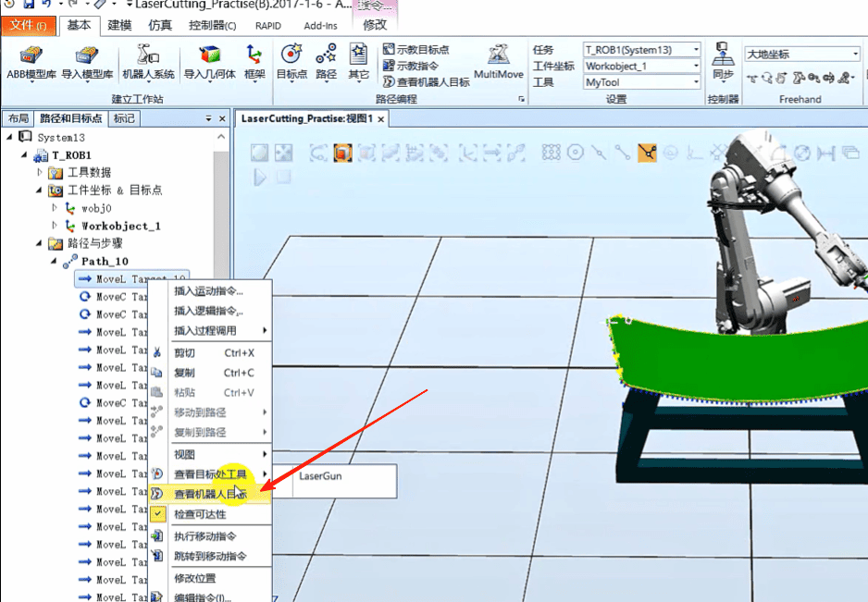
Task: Choose 修改位置 from context menu
Action: pos(210,578)
